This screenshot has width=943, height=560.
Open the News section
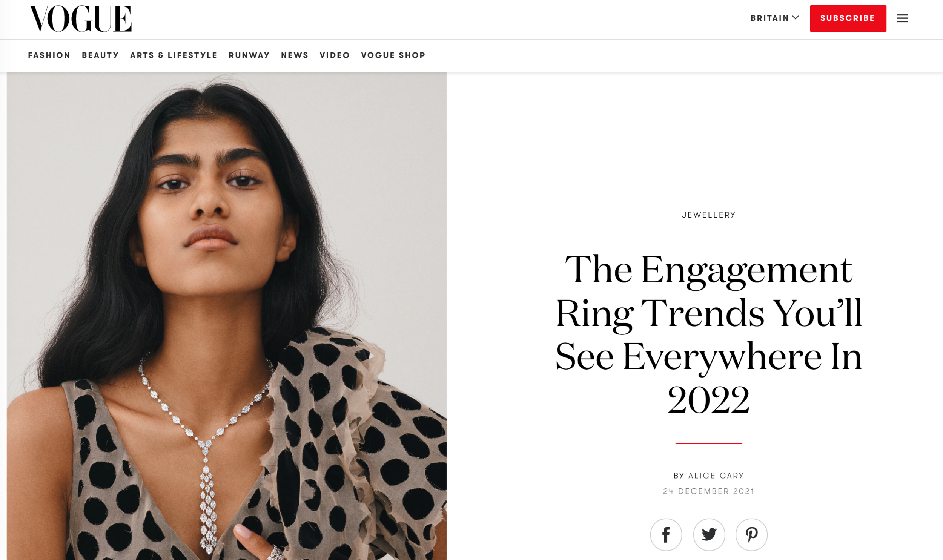click(294, 55)
